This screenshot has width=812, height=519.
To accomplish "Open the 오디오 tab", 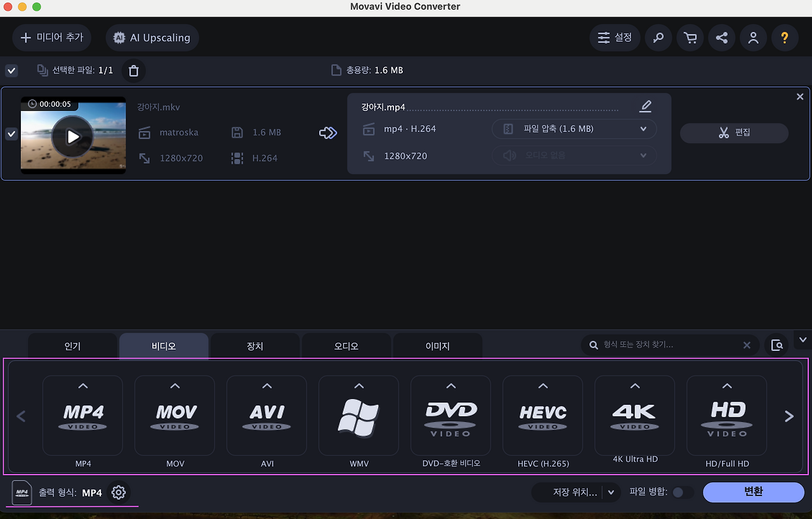I will coord(346,346).
